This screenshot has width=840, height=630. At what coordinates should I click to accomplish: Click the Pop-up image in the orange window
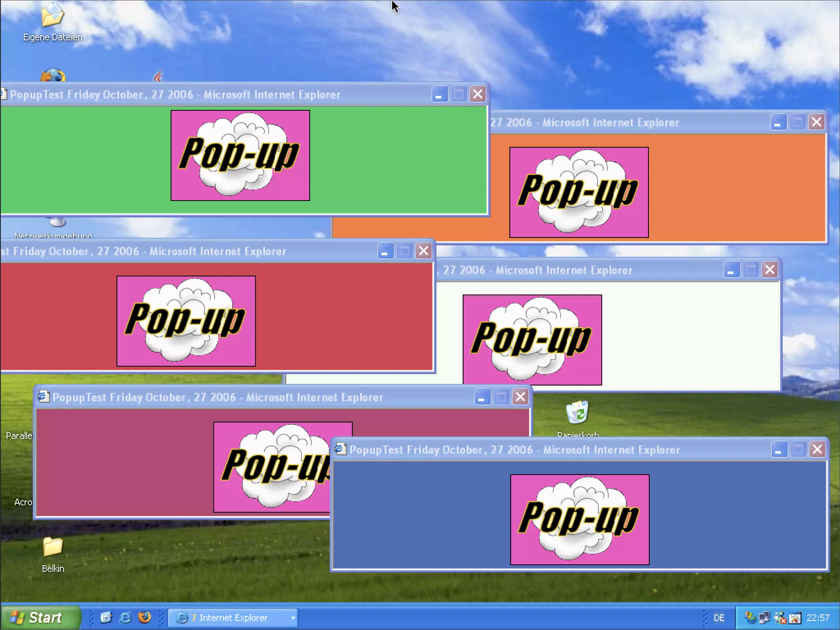coord(579,192)
